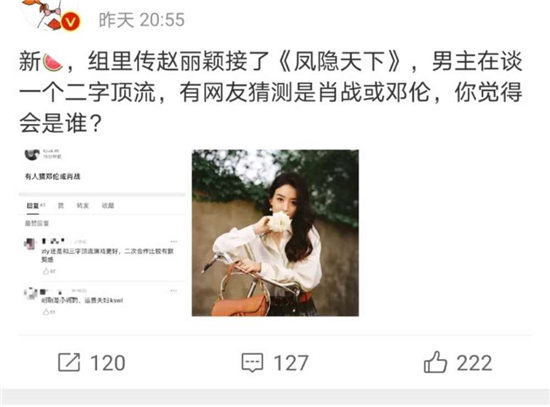Select the 转发 tab in screenshot
Screen dimensions: 550x407
pos(83,206)
